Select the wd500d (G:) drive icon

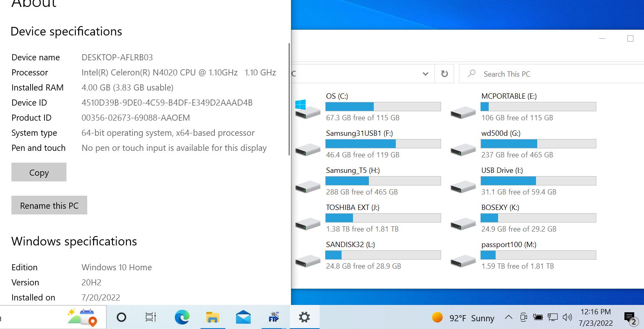[463, 149]
